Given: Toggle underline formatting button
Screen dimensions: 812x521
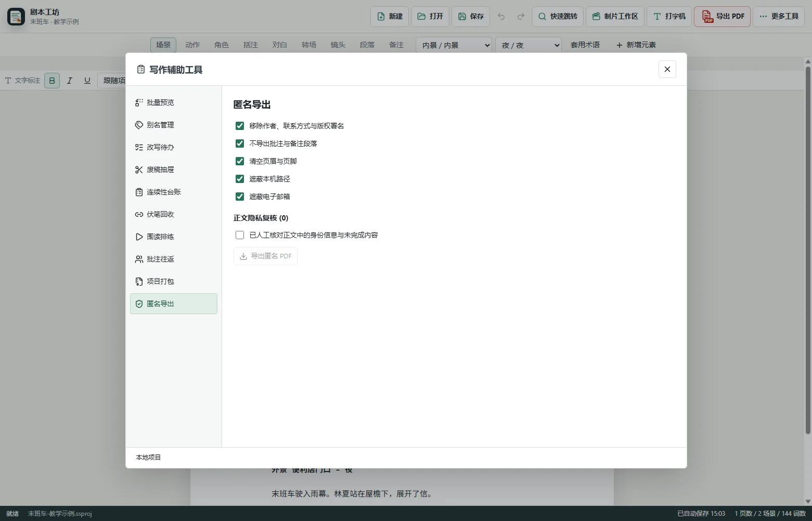Looking at the screenshot, I should point(87,81).
